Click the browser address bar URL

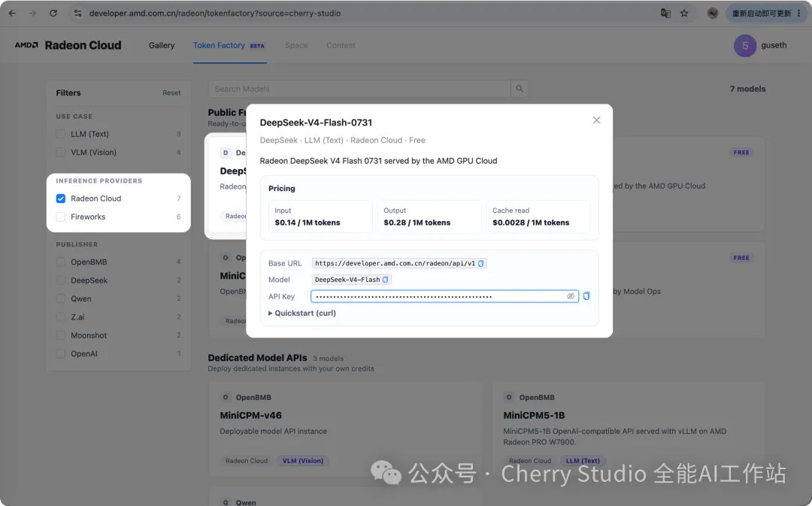215,14
